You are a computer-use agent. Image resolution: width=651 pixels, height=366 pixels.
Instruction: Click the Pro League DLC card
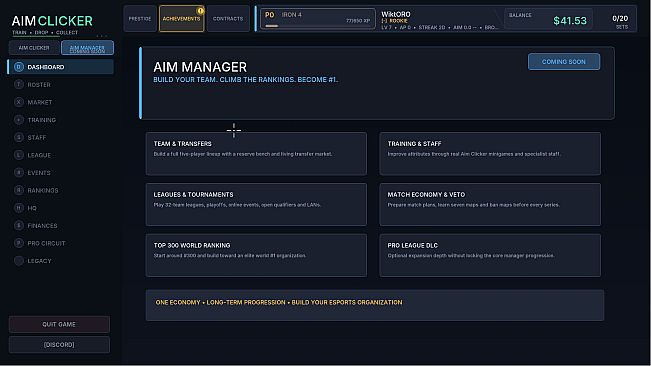tap(490, 255)
